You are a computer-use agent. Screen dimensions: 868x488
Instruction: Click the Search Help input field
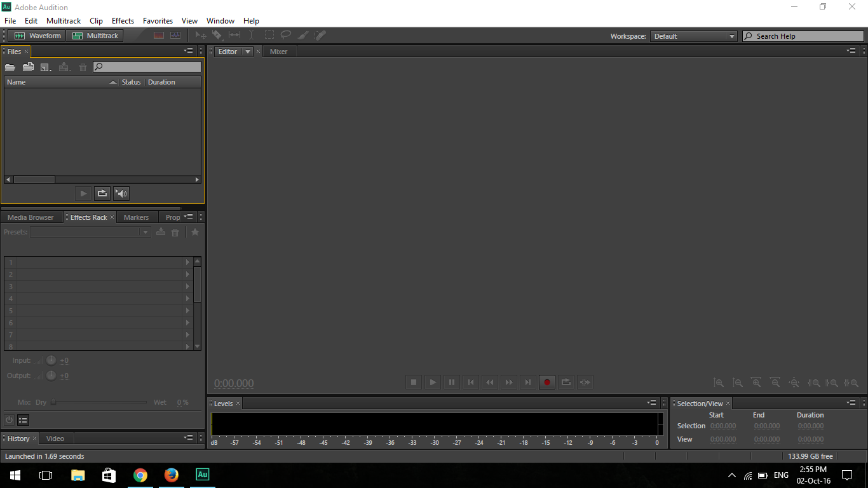click(803, 36)
